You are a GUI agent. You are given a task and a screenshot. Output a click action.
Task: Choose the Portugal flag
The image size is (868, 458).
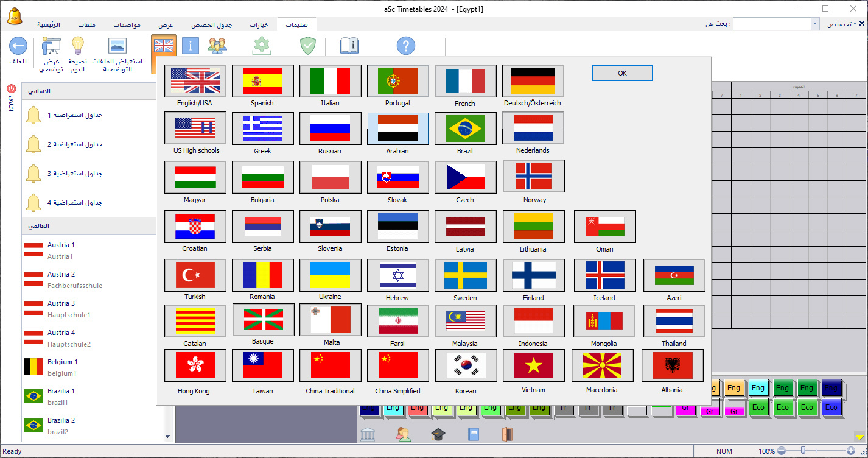398,81
